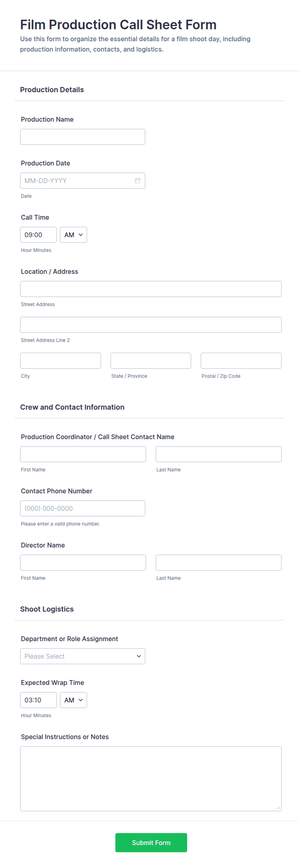The image size is (299, 868).
Task: Expand the Department or Role Assignment dropdown
Action: 83,656
